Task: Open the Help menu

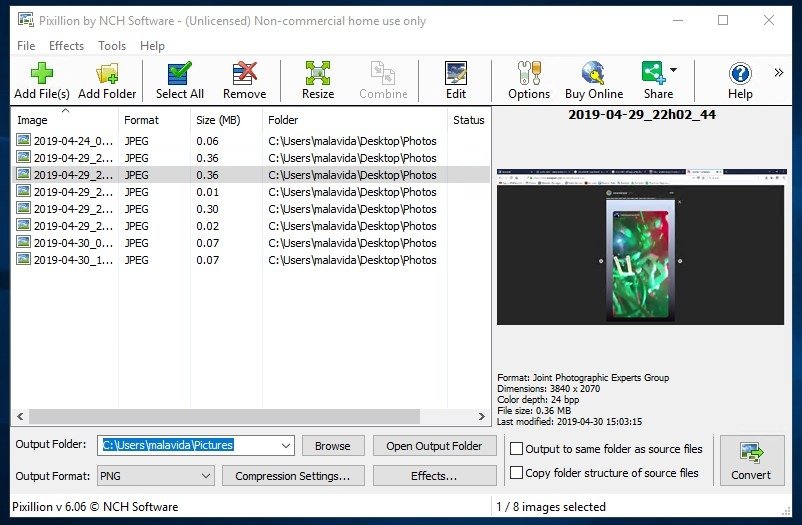Action: (152, 46)
